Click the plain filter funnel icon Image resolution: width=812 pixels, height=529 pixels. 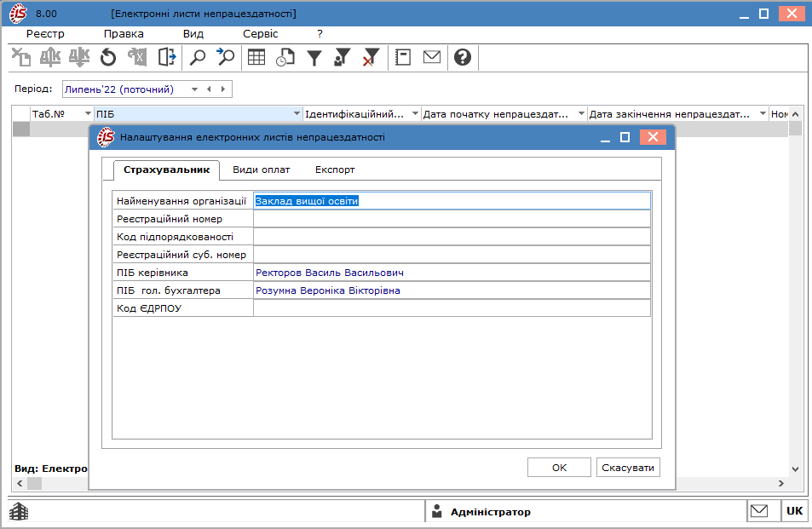[x=314, y=57]
